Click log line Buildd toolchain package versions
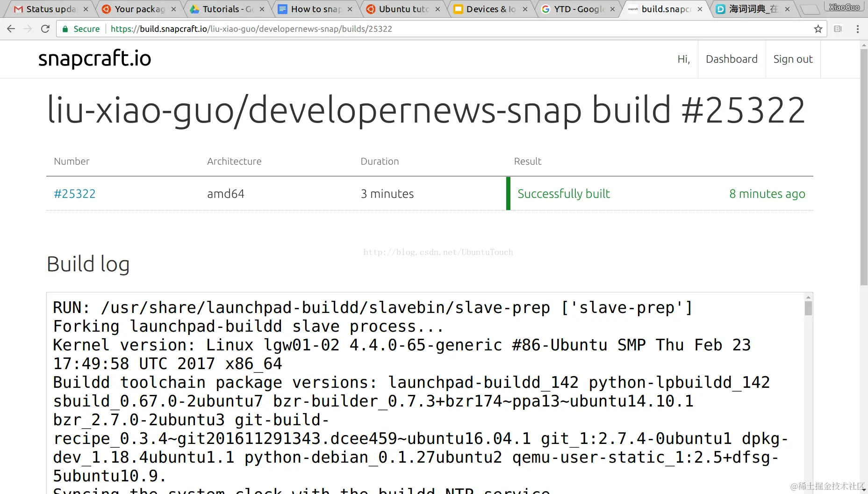This screenshot has width=868, height=494. (411, 383)
